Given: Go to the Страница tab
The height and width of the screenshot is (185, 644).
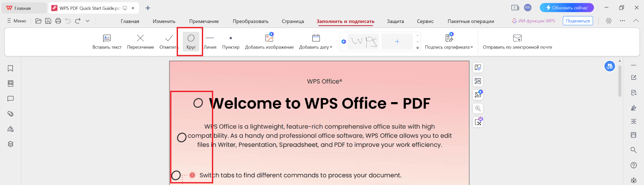Looking at the screenshot, I should click(x=293, y=21).
